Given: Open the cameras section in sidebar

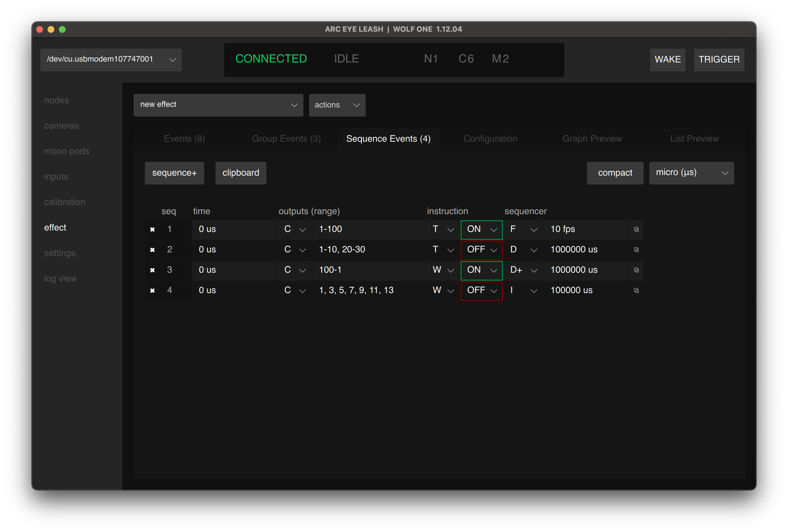Looking at the screenshot, I should [61, 126].
